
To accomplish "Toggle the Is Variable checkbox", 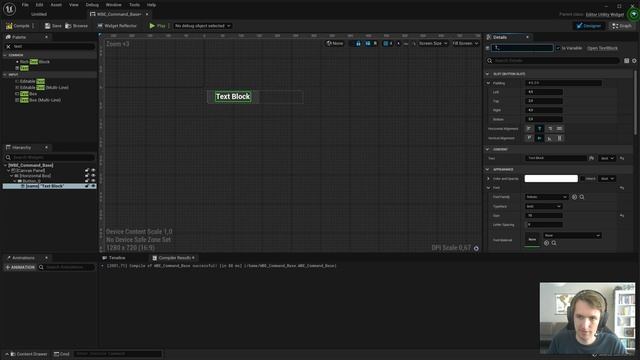I will 558,48.
